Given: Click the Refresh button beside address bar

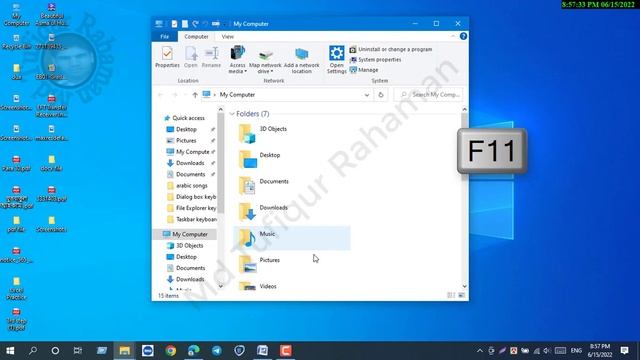Looking at the screenshot, I should click(x=381, y=95).
